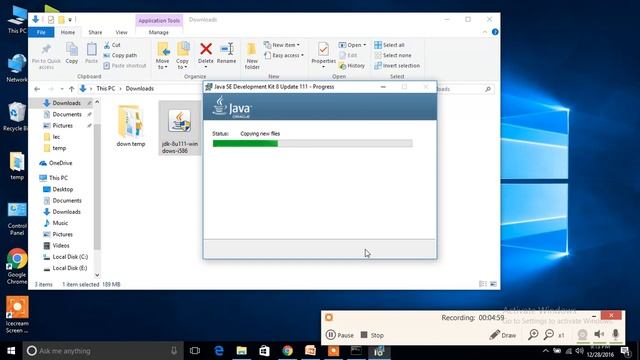Switch to details view icon
The width and height of the screenshot is (640, 360).
click(x=483, y=284)
